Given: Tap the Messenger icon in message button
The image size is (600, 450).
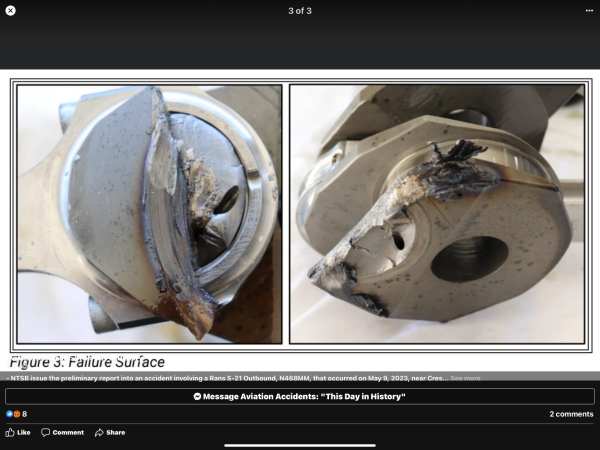Looking at the screenshot, I should (x=196, y=397).
